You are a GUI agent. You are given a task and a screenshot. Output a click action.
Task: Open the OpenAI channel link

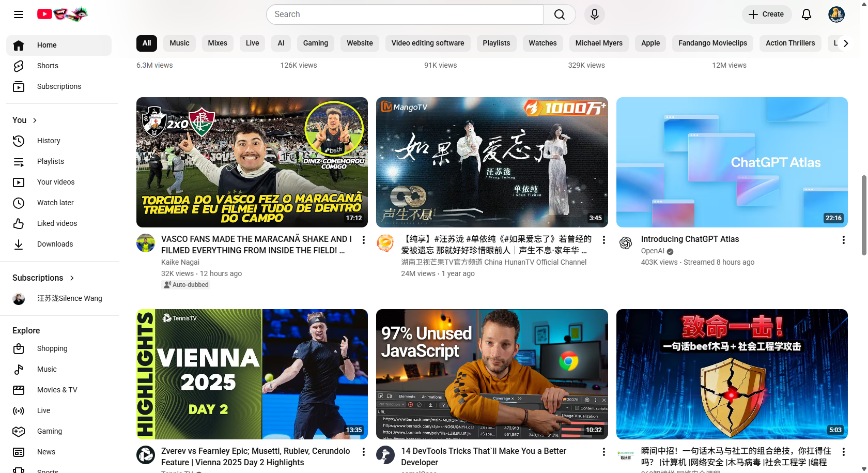pyautogui.click(x=653, y=251)
